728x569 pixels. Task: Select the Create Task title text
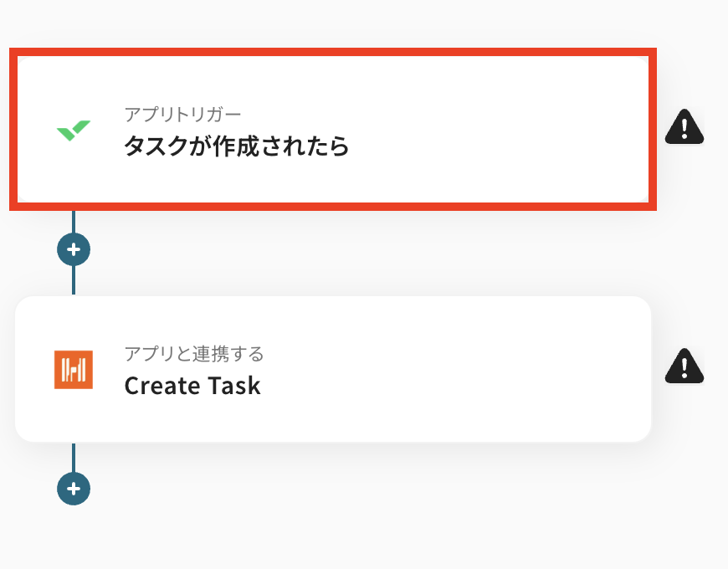tap(192, 387)
